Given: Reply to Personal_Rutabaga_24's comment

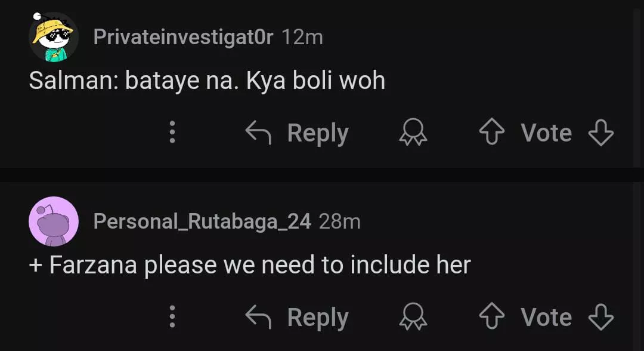Looking at the screenshot, I should pyautogui.click(x=317, y=317).
